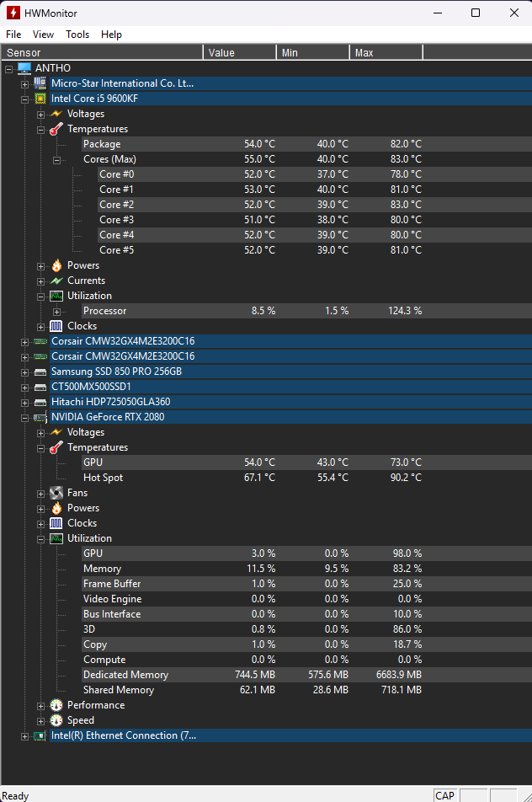The width and height of the screenshot is (532, 802).
Task: Click the Intel Core i5 CPU chip icon
Action: [40, 99]
